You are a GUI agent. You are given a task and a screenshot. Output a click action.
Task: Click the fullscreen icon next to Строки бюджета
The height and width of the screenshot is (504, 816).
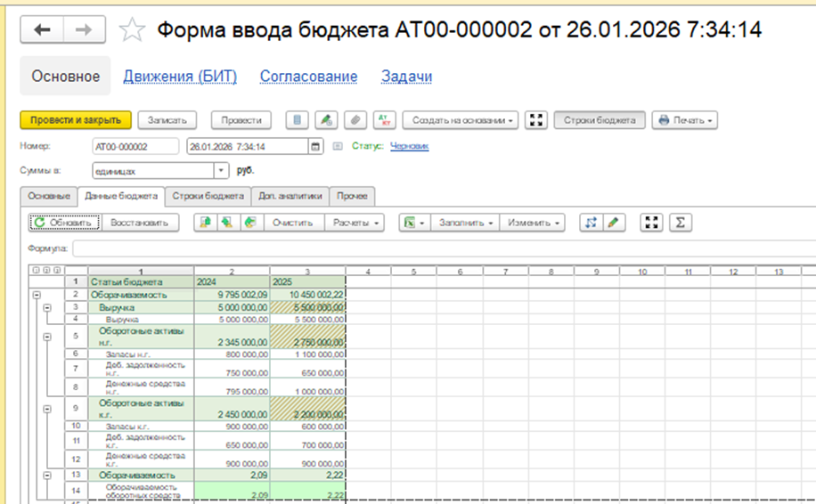click(535, 120)
